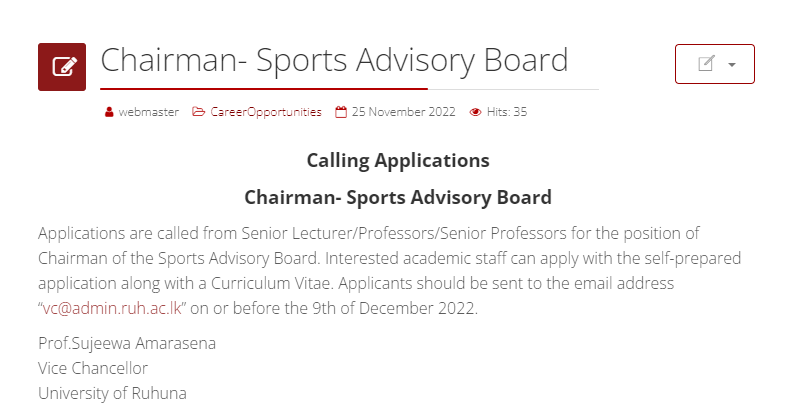Viewport: 785px width, 420px height.
Task: Click the folder icon before CareerOpportunities
Action: point(198,112)
